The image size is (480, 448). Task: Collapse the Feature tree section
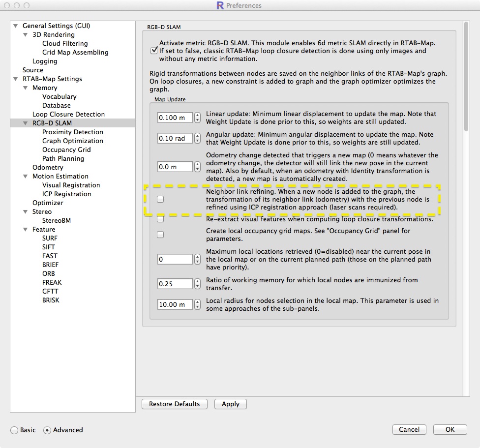pyautogui.click(x=26, y=230)
